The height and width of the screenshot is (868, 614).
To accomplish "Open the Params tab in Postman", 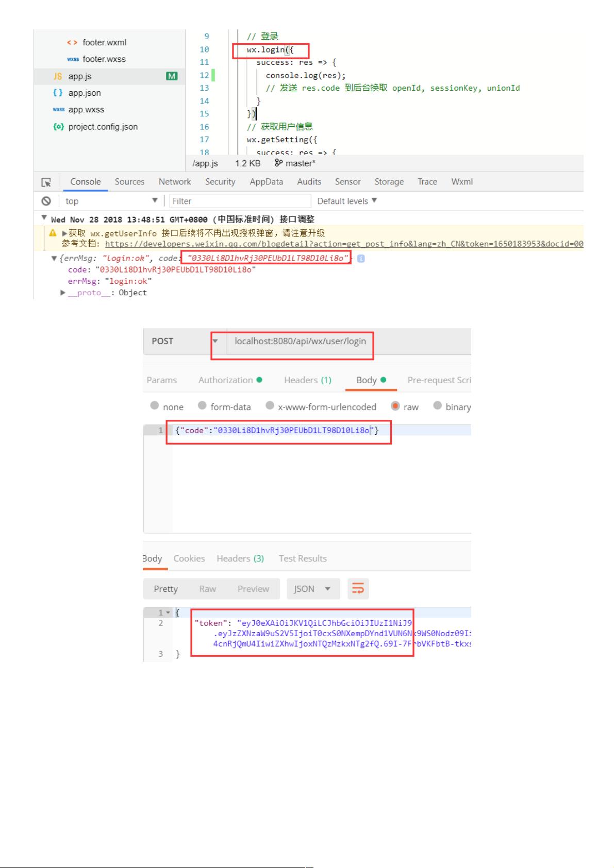I will click(x=162, y=380).
